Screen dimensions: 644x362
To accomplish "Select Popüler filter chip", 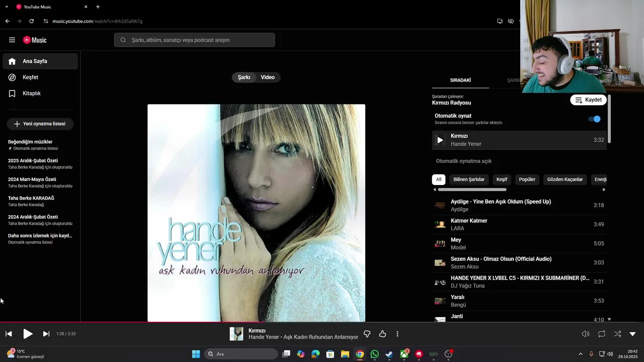I will click(527, 179).
